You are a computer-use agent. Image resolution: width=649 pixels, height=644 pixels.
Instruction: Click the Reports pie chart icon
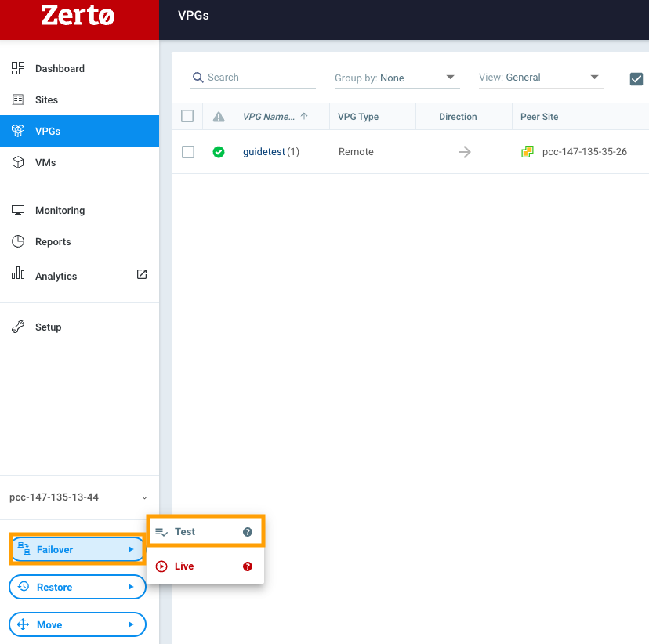(18, 241)
